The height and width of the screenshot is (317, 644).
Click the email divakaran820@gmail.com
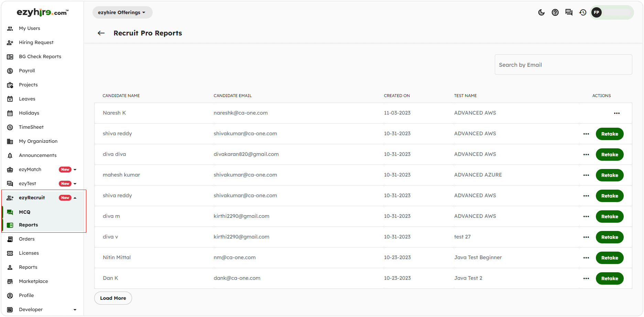pyautogui.click(x=246, y=154)
